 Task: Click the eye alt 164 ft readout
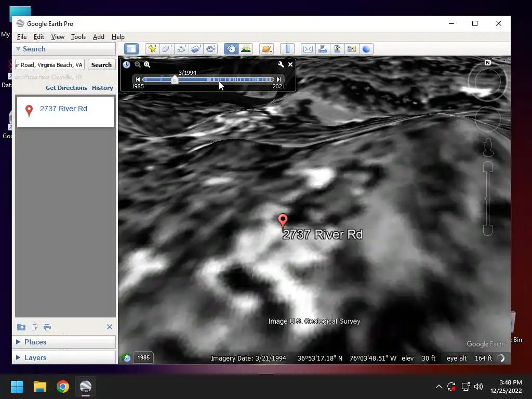click(x=469, y=358)
